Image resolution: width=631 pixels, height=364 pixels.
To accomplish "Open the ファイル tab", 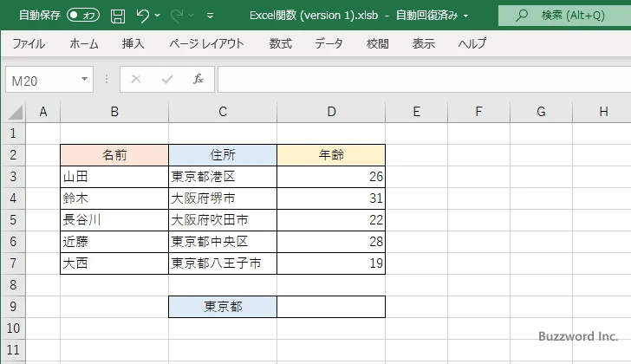I will click(x=29, y=43).
